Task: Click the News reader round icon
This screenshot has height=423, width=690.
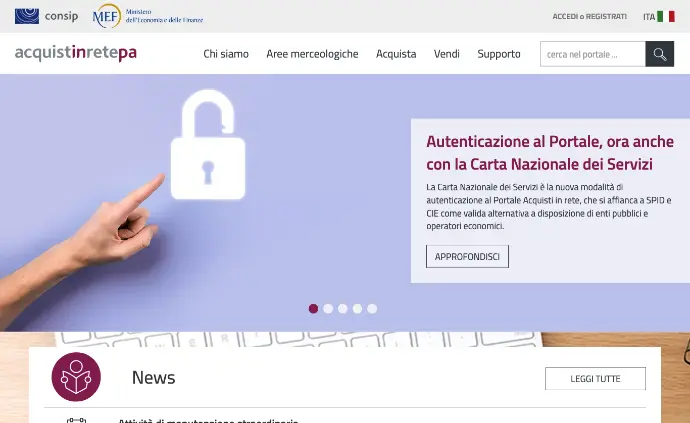Action: 76,377
